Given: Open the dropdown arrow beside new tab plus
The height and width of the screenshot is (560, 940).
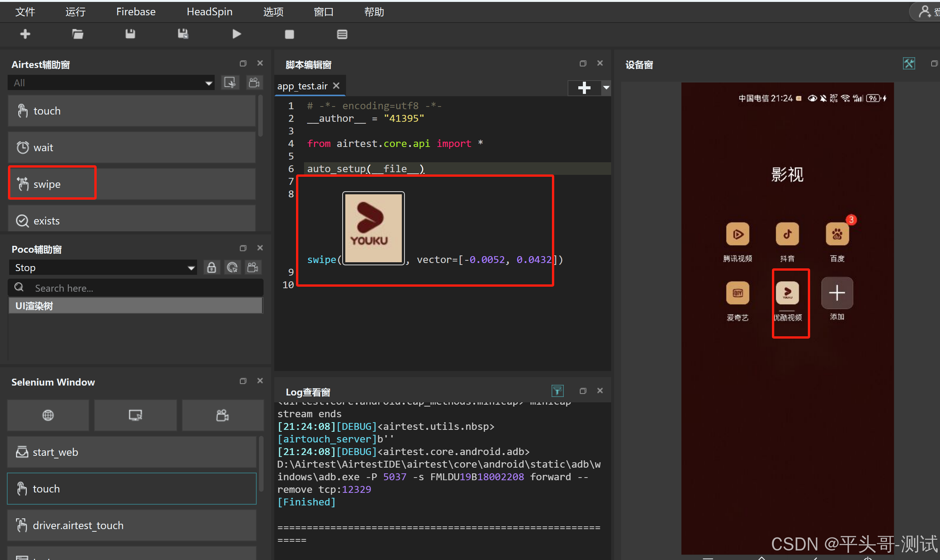Looking at the screenshot, I should [x=606, y=87].
